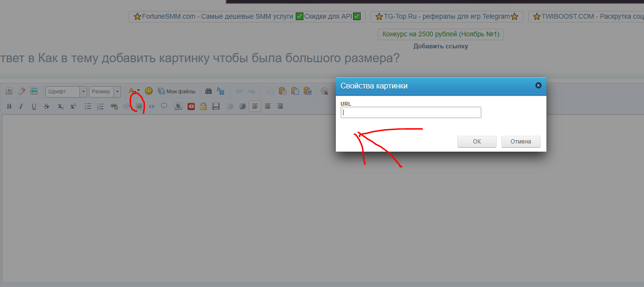Toggle subscript formatting
The height and width of the screenshot is (287, 644).
pos(60,106)
